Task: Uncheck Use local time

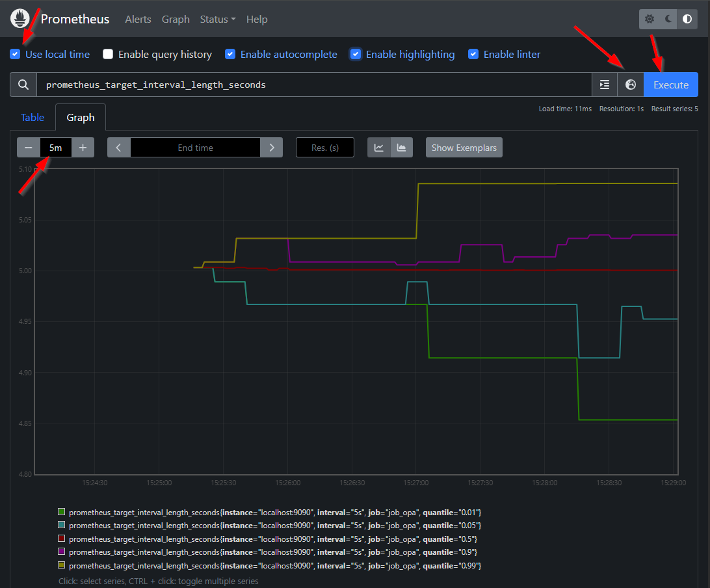Action: click(14, 54)
